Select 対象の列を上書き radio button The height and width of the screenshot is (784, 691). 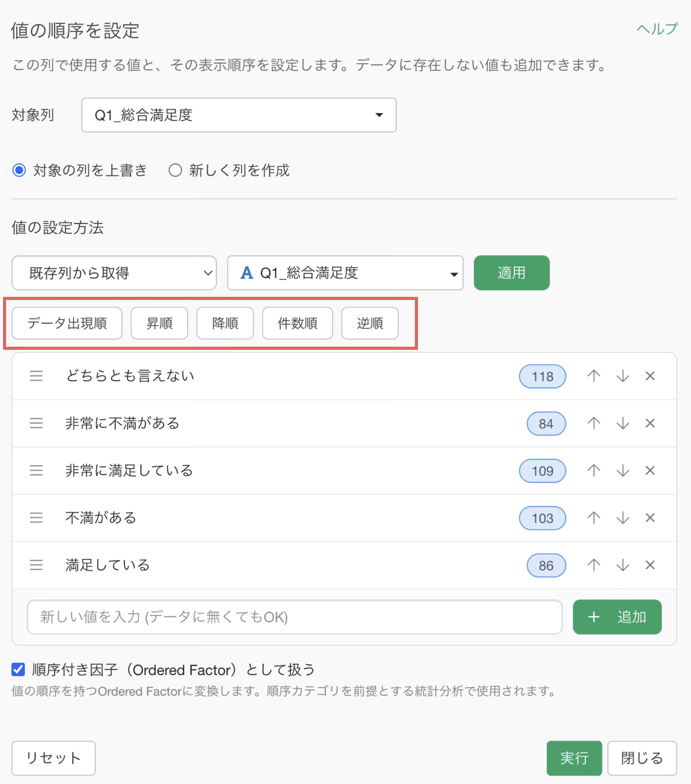point(19,170)
